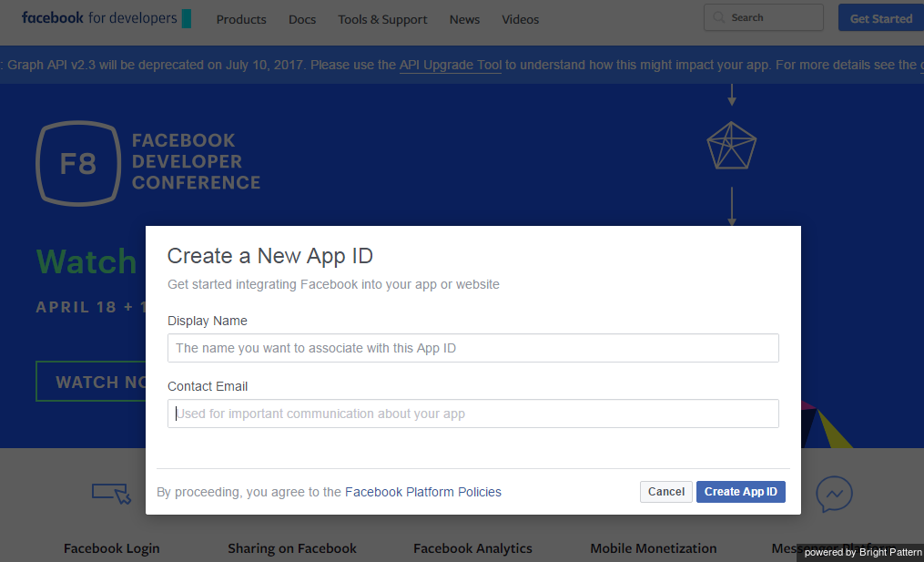Open the Tools & Support menu

pos(382,19)
